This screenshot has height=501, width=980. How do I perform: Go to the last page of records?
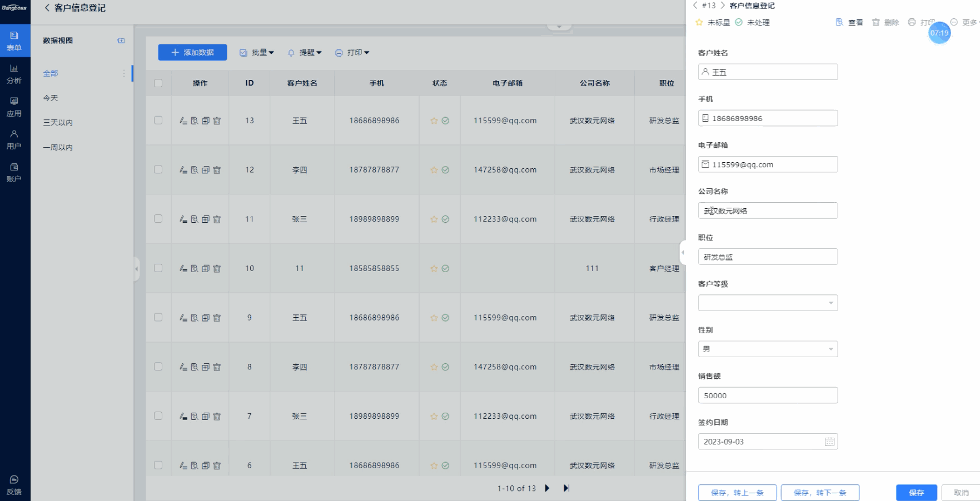566,488
